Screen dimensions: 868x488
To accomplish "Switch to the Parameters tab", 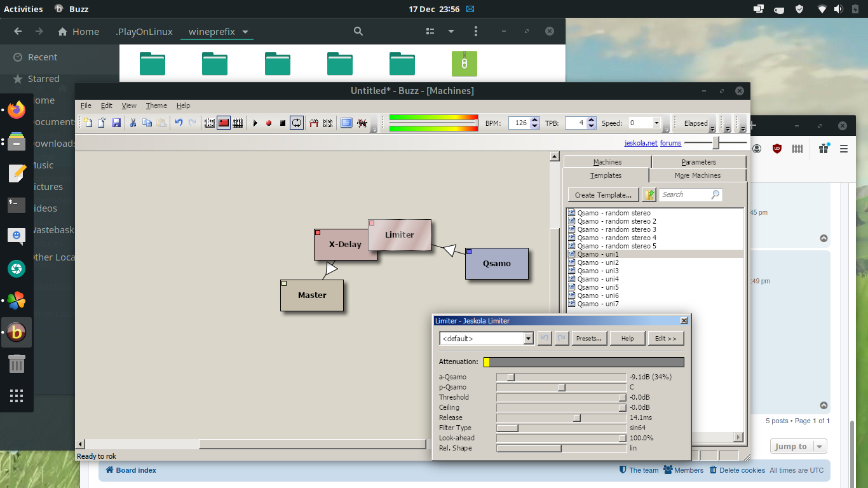I will [x=698, y=162].
